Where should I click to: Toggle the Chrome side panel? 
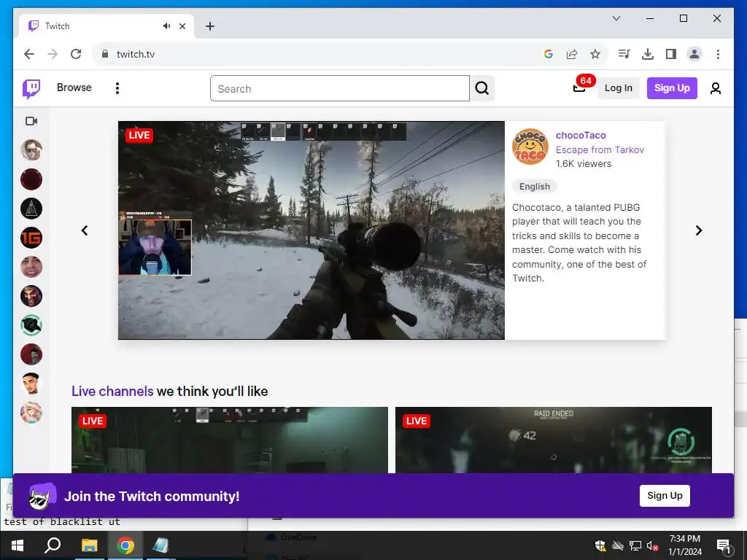[671, 54]
